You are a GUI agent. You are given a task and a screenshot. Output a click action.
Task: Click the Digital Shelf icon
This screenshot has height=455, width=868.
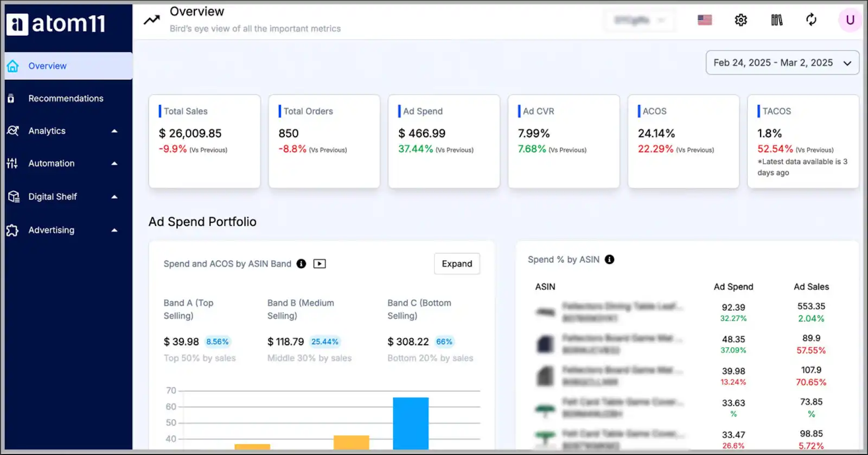tap(14, 197)
